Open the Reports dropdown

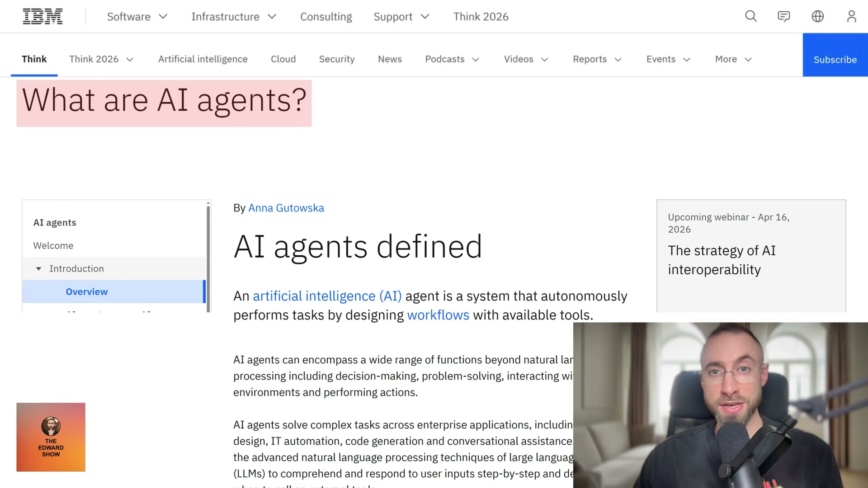[x=597, y=59]
